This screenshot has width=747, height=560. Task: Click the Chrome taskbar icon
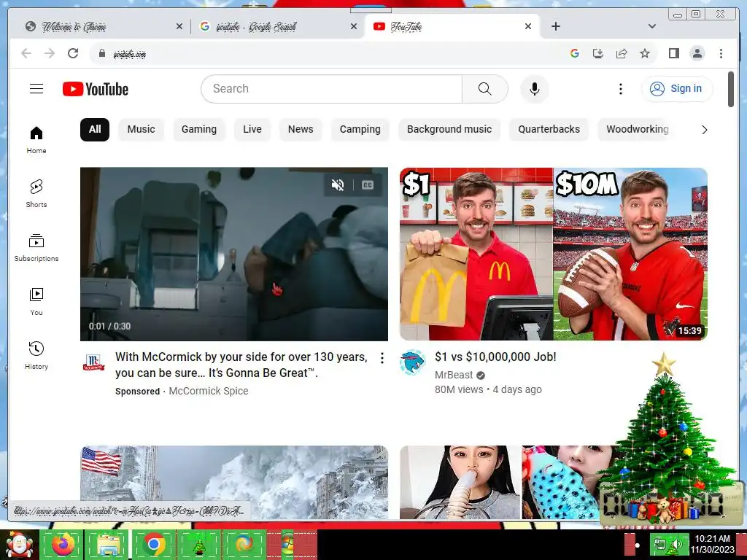pos(153,544)
